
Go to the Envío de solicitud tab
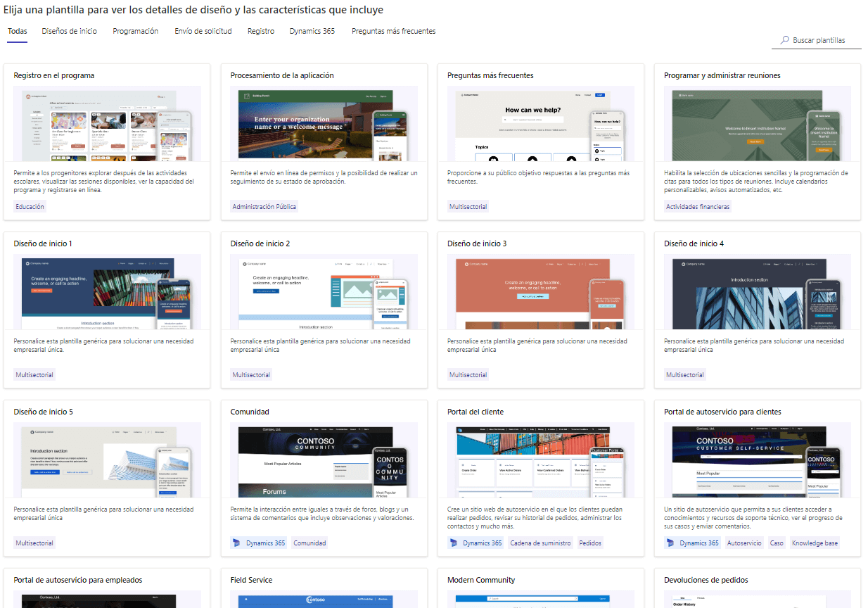pyautogui.click(x=203, y=31)
